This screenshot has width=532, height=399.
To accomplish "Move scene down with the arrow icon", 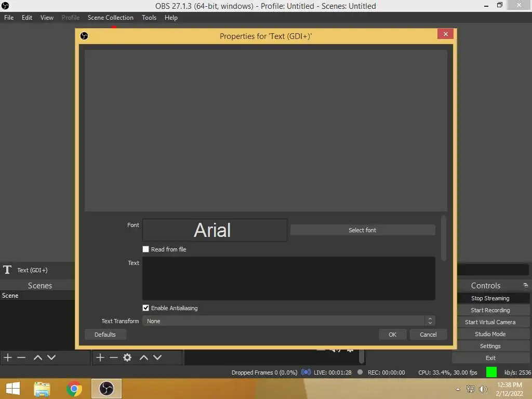I will [x=51, y=357].
